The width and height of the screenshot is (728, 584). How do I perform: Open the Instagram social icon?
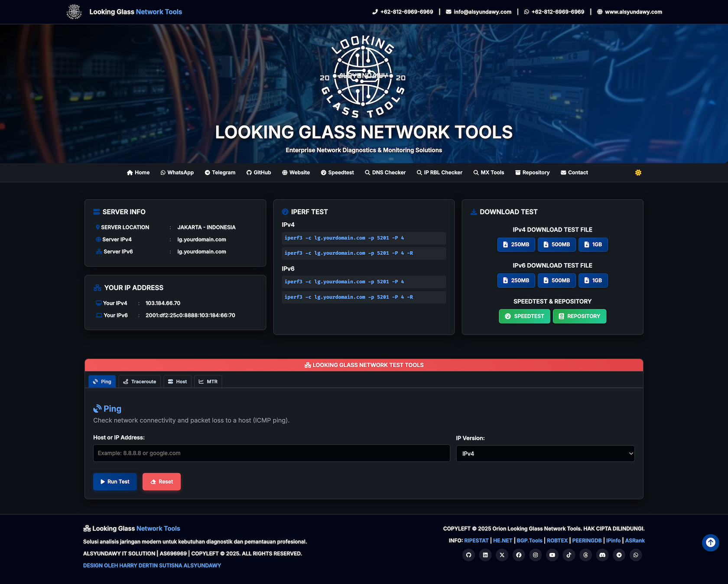coord(536,555)
